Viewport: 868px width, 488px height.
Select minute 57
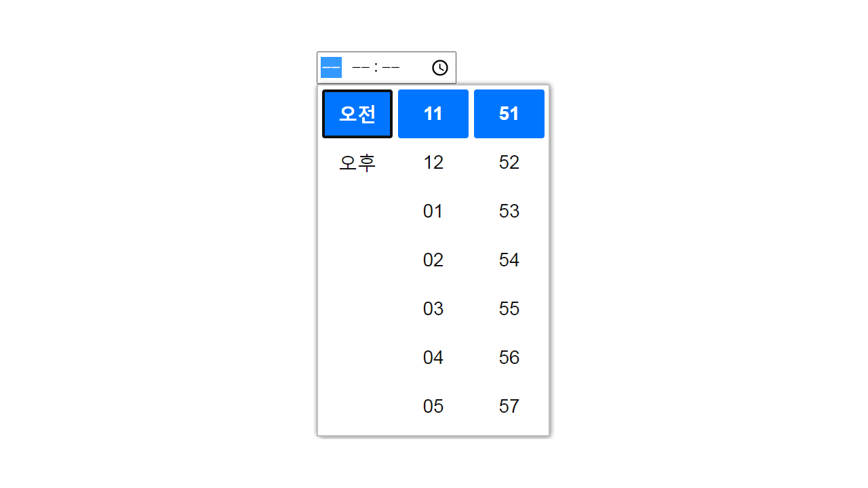(509, 406)
